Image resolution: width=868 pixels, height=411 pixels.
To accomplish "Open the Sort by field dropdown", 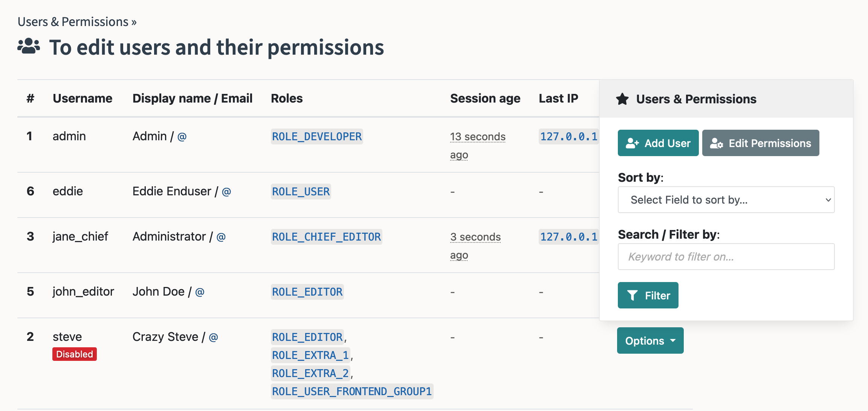I will [x=726, y=200].
